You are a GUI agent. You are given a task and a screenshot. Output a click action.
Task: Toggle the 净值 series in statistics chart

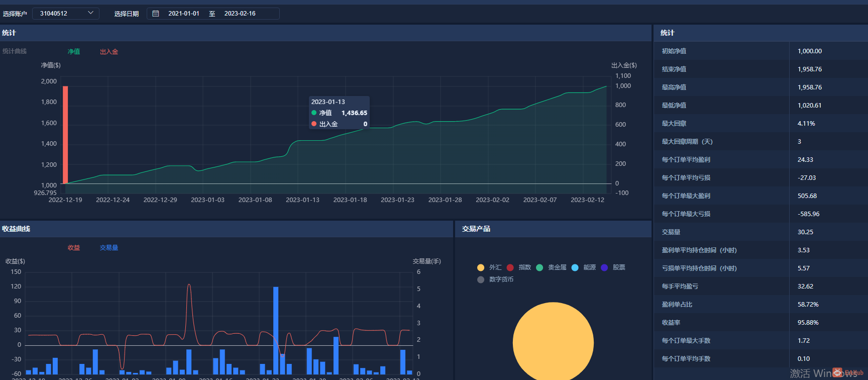point(74,52)
